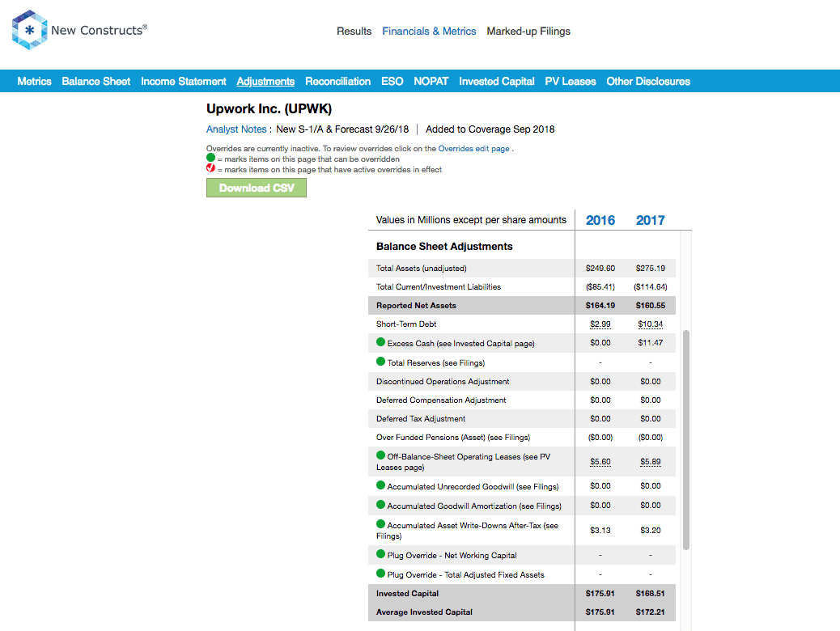Click the Invested Capital row label in the table
The width and height of the screenshot is (840, 631).
coord(407,594)
